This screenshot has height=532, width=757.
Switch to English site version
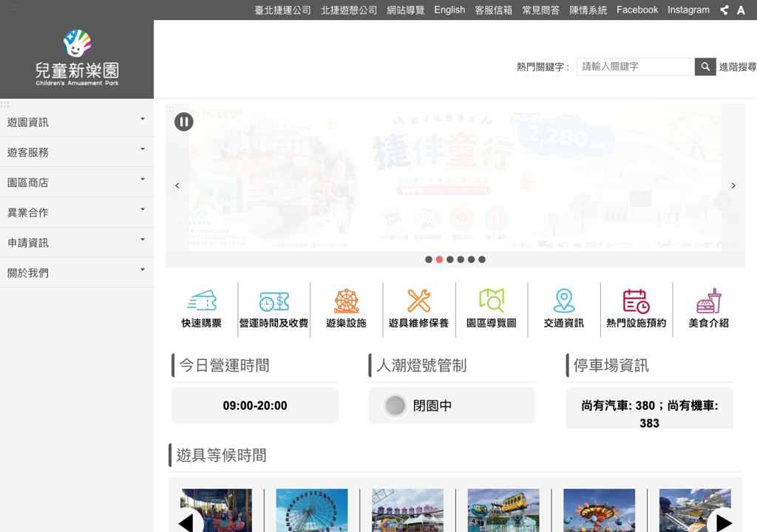pyautogui.click(x=449, y=10)
